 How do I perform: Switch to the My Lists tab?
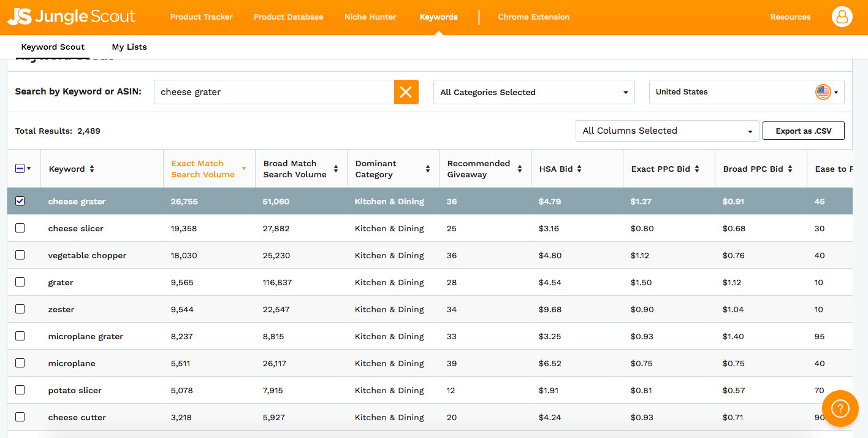pos(129,47)
